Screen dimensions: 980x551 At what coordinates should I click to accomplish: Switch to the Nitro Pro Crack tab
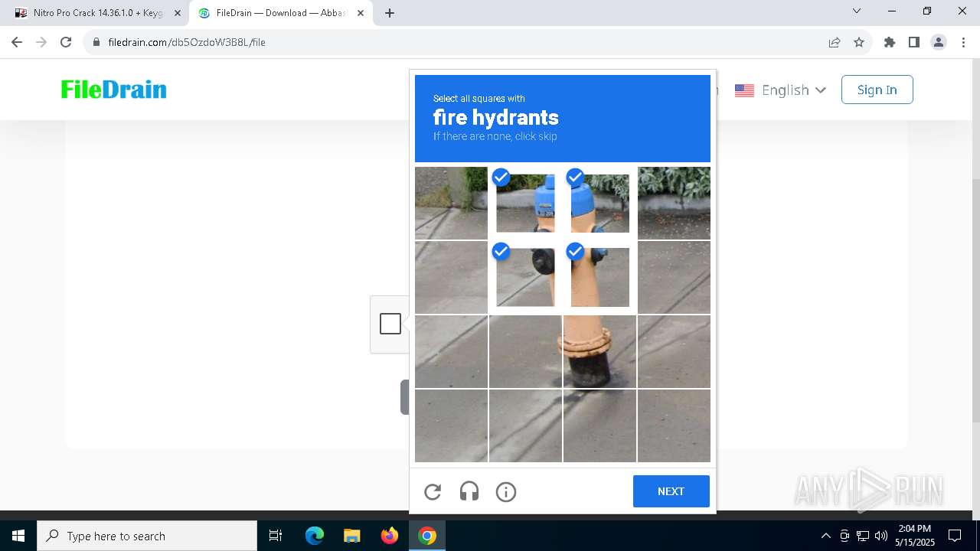[97, 13]
